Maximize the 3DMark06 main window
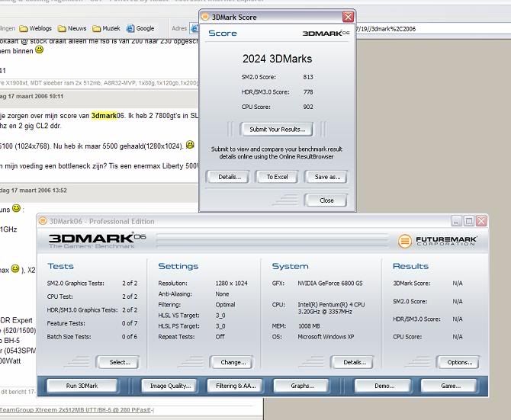The image size is (511, 420). tap(469, 221)
